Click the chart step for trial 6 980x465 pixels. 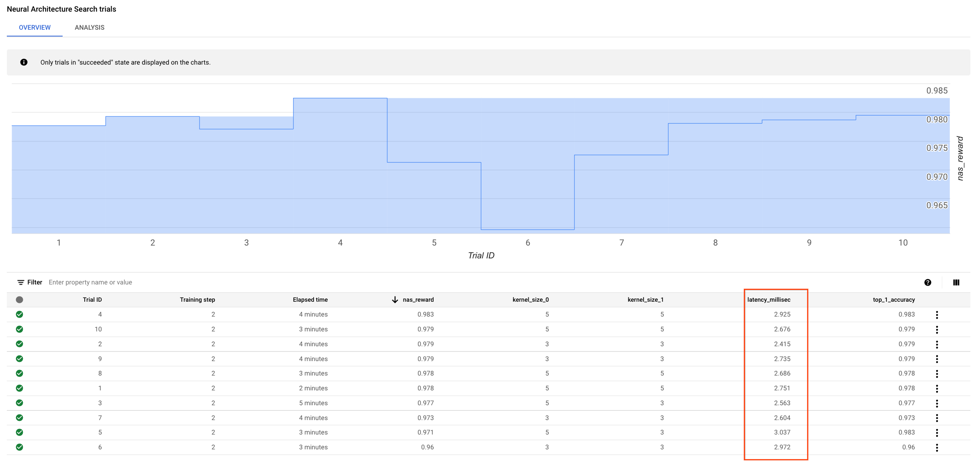[528, 229]
